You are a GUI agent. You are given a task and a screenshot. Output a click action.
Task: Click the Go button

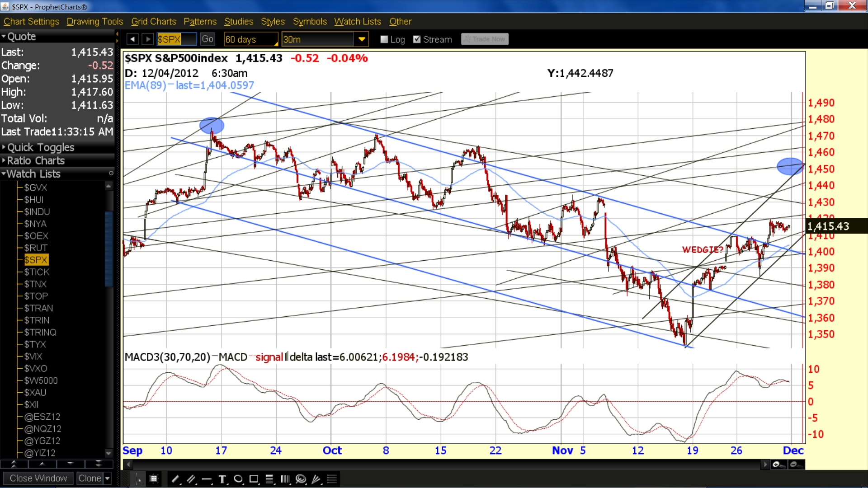coord(208,39)
